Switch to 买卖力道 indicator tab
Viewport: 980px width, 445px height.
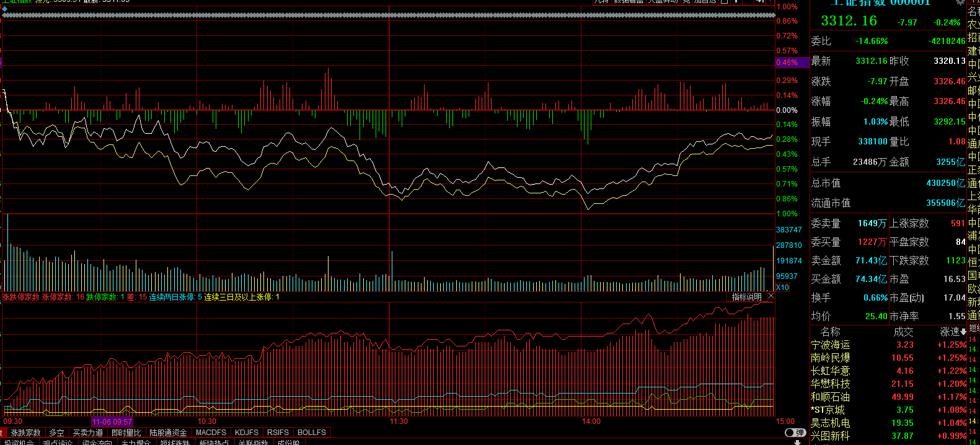tap(88, 433)
